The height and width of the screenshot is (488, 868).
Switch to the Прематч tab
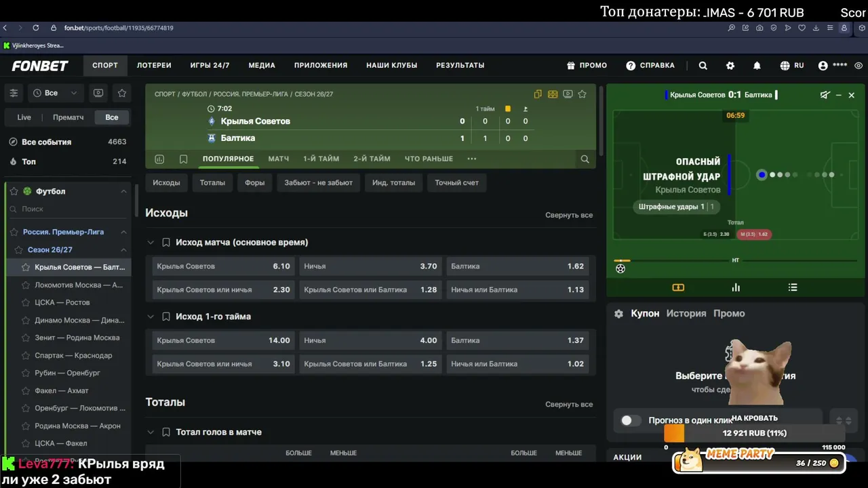[68, 117]
